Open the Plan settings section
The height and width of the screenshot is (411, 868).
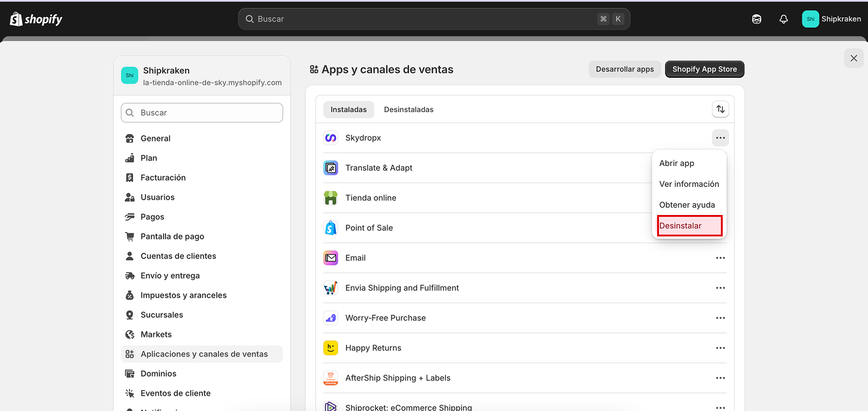point(202,158)
